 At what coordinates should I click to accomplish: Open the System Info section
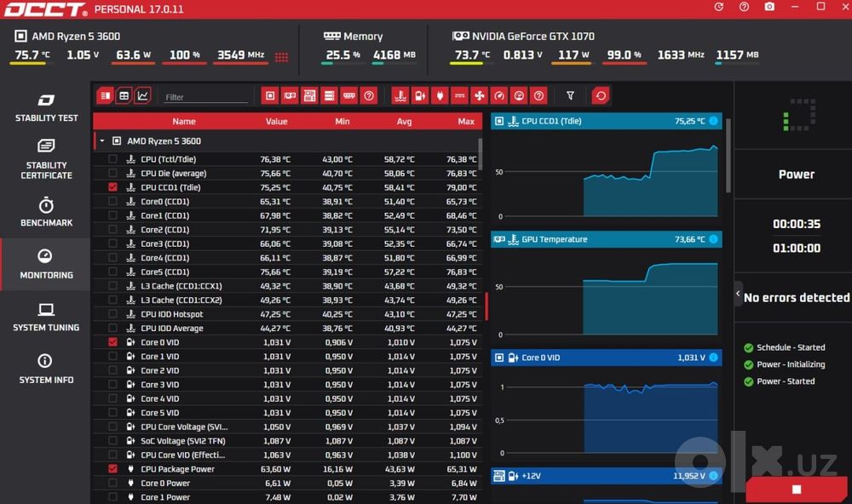tap(46, 369)
